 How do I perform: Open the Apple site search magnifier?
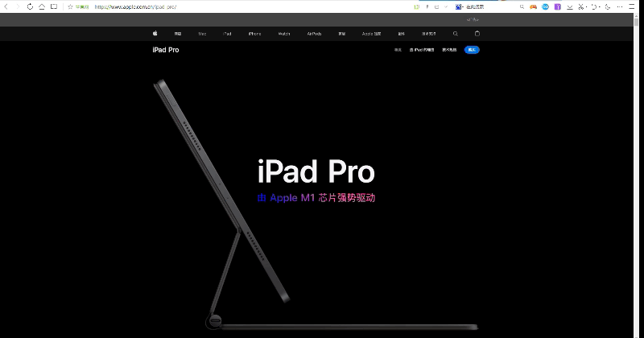tap(455, 34)
